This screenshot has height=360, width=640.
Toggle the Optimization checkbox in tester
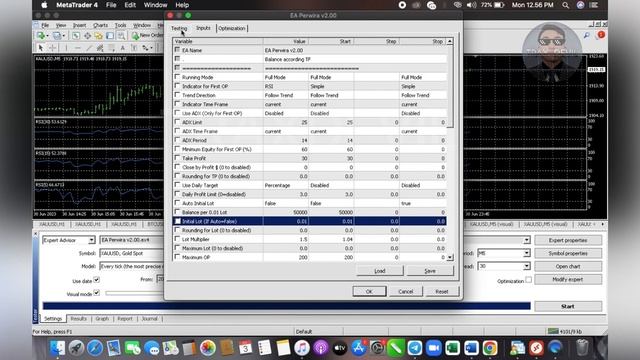coord(529,280)
